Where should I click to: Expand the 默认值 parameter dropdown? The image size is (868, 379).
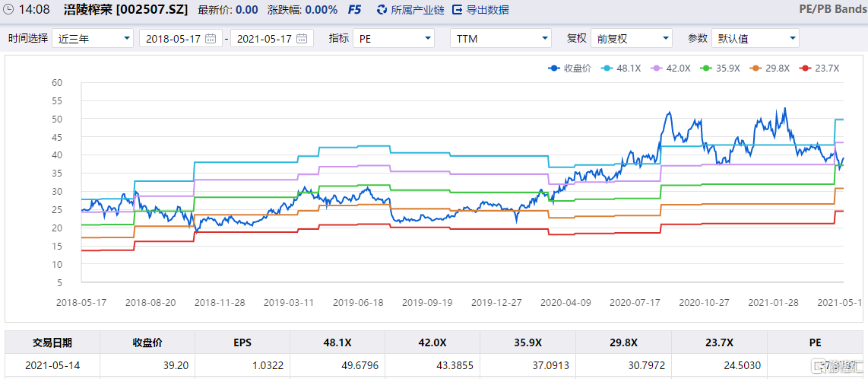pos(755,38)
